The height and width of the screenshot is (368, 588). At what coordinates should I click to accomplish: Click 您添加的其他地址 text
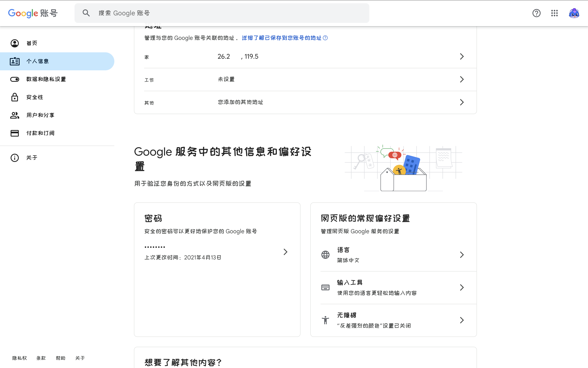[240, 102]
